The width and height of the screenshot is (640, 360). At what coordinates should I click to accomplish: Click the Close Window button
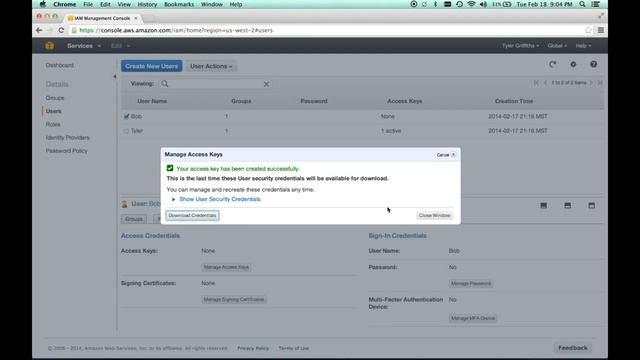point(434,216)
